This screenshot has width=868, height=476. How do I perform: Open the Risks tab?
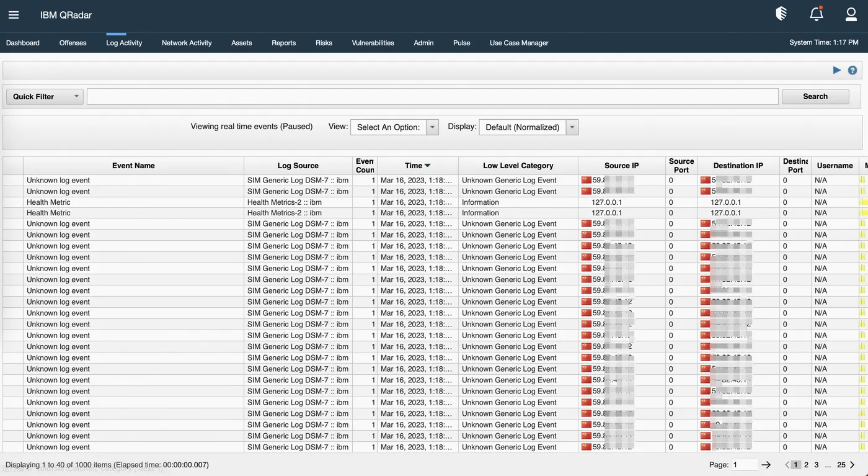(324, 43)
